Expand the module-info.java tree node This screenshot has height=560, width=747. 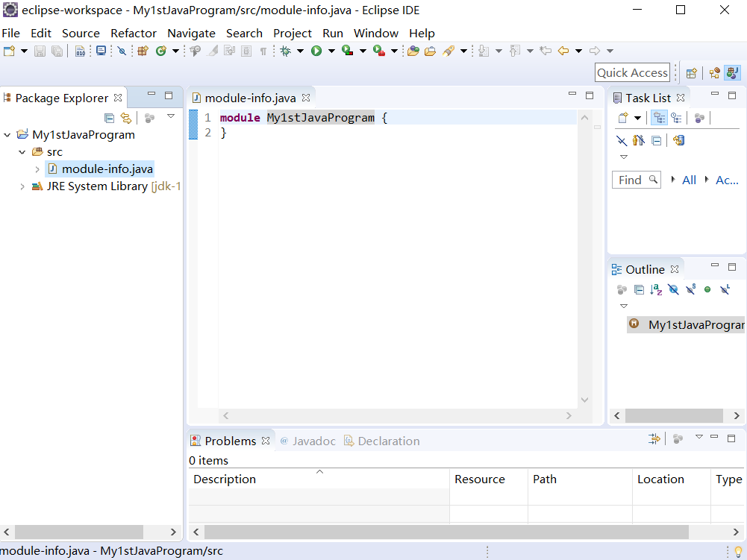(37, 169)
